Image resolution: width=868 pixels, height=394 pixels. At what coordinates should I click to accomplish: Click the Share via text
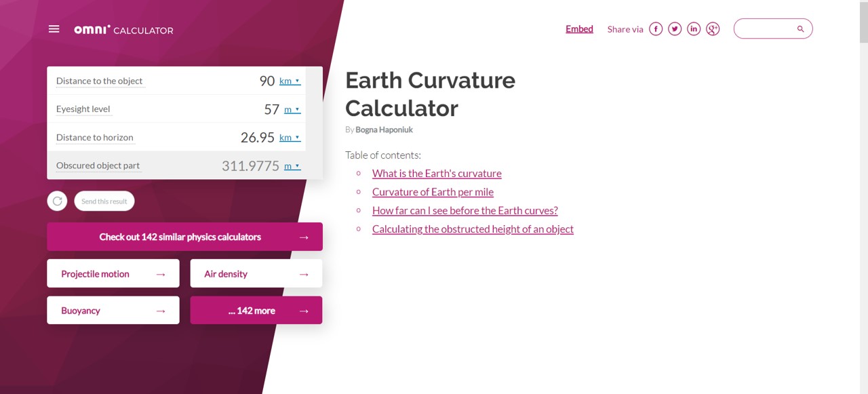pyautogui.click(x=625, y=29)
